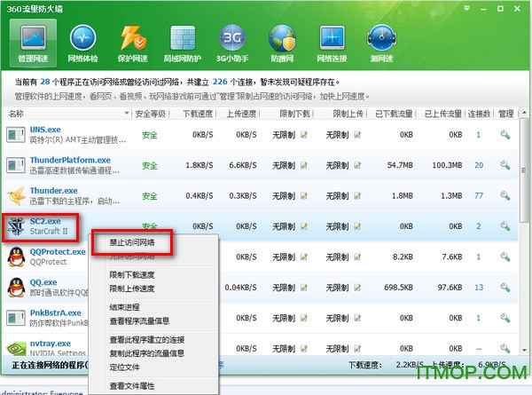Viewport: 532px width, 395px height.
Task: Click the 54.7MB downloaded traffic value
Action: pos(400,165)
